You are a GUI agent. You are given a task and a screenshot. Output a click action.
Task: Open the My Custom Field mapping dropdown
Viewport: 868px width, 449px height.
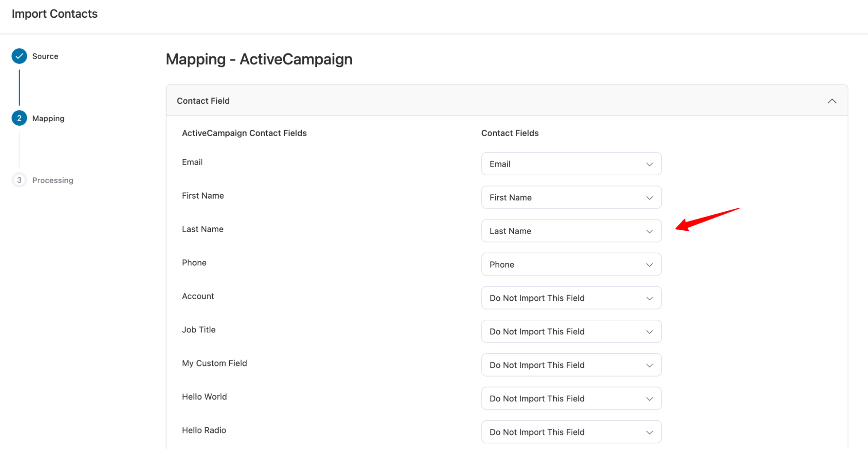(571, 365)
